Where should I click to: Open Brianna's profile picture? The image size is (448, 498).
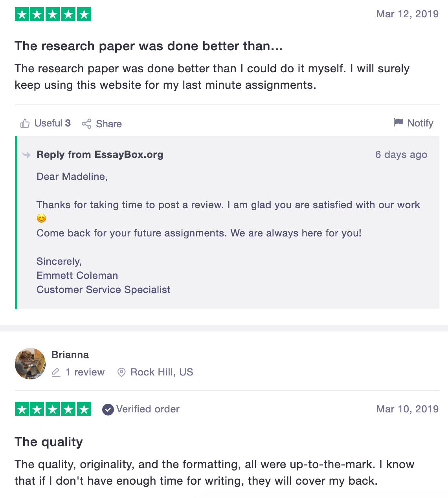coord(30,364)
